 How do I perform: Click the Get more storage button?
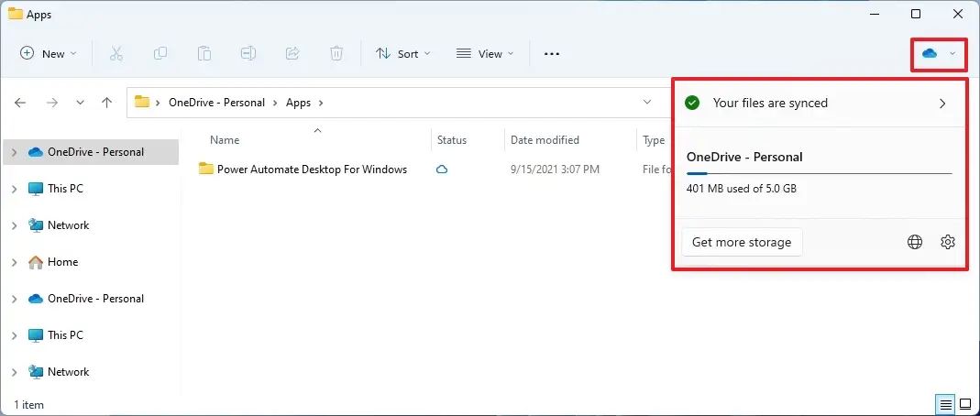click(742, 242)
